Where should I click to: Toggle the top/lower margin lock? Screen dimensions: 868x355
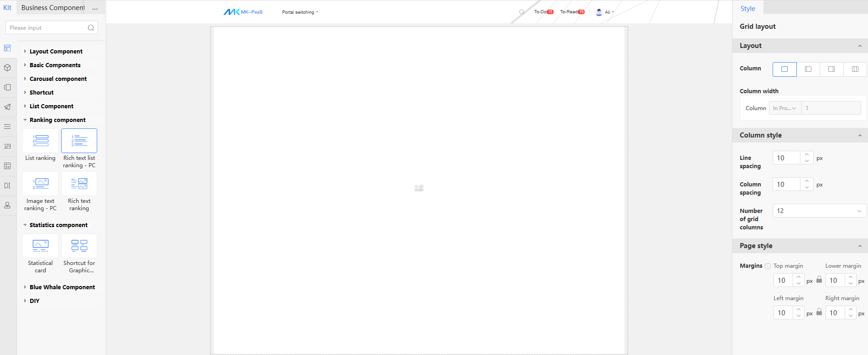coord(819,280)
